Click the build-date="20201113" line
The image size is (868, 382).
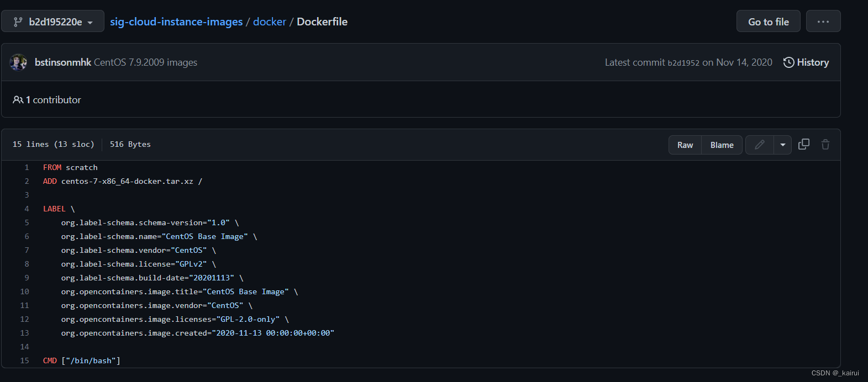(152, 278)
